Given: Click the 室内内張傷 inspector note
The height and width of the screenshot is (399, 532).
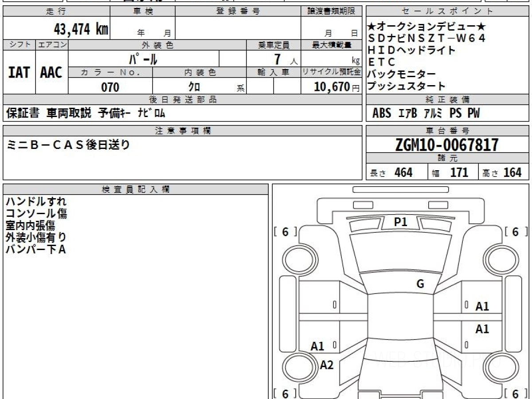Looking at the screenshot, I should (30, 226).
